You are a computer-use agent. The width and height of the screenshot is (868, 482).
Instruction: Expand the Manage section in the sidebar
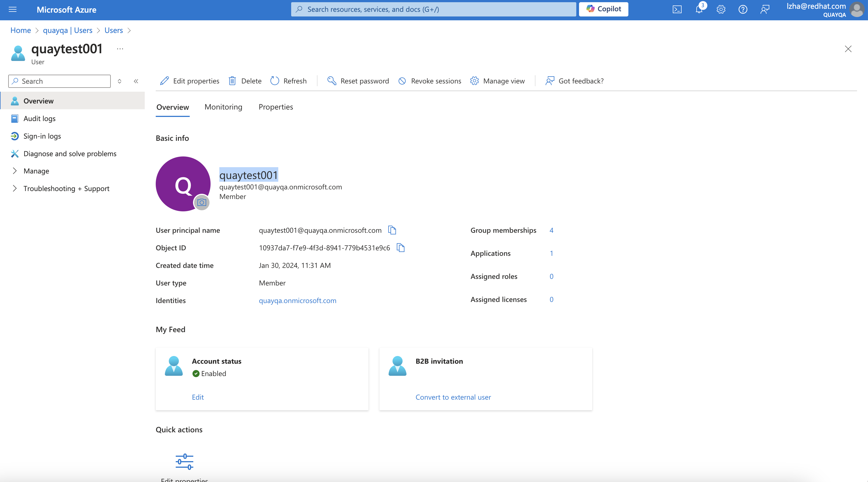[36, 171]
